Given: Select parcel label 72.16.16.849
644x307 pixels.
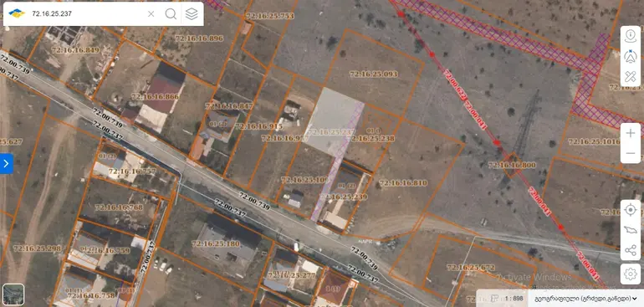Looking at the screenshot, I should [x=75, y=50].
